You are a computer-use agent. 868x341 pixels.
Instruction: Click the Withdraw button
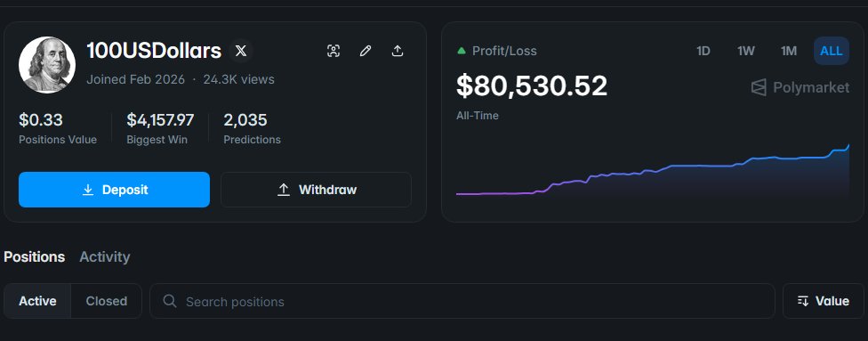pyautogui.click(x=316, y=190)
